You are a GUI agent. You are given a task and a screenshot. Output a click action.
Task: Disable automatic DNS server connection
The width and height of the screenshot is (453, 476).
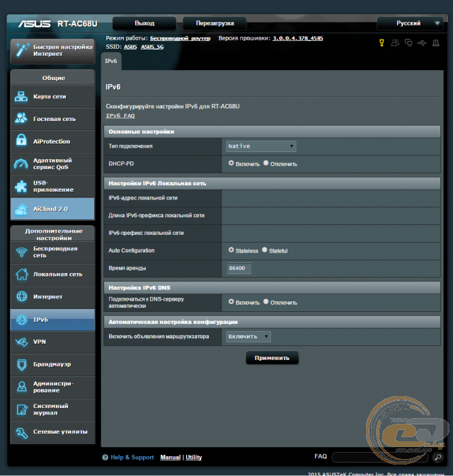point(266,302)
